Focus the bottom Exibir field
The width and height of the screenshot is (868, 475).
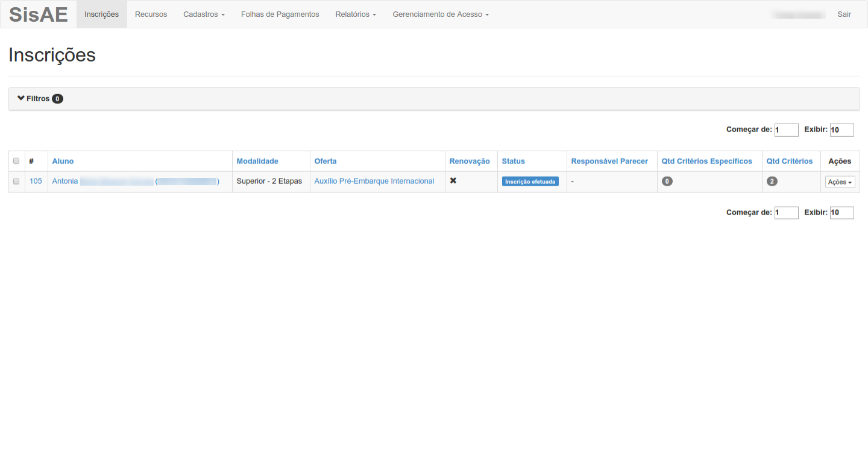841,213
